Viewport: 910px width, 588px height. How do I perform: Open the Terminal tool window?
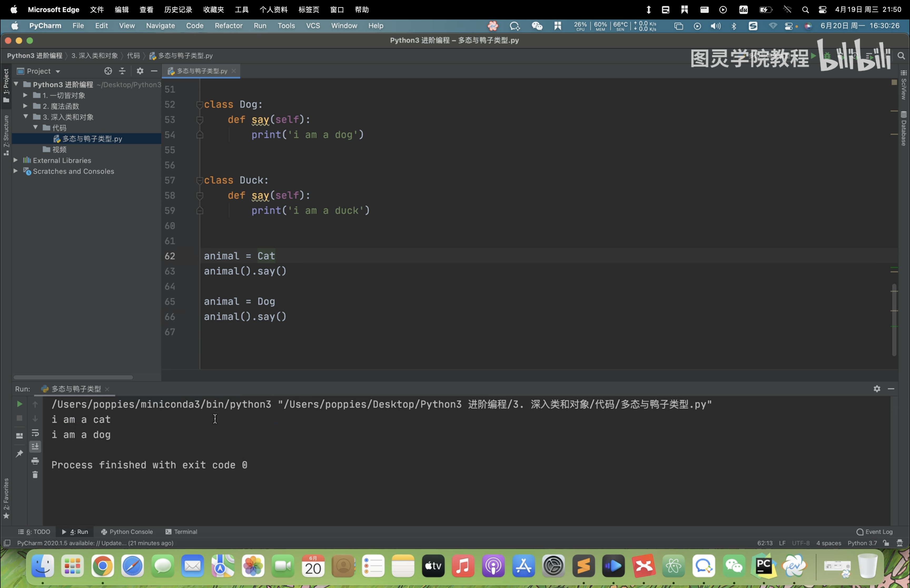point(181,532)
